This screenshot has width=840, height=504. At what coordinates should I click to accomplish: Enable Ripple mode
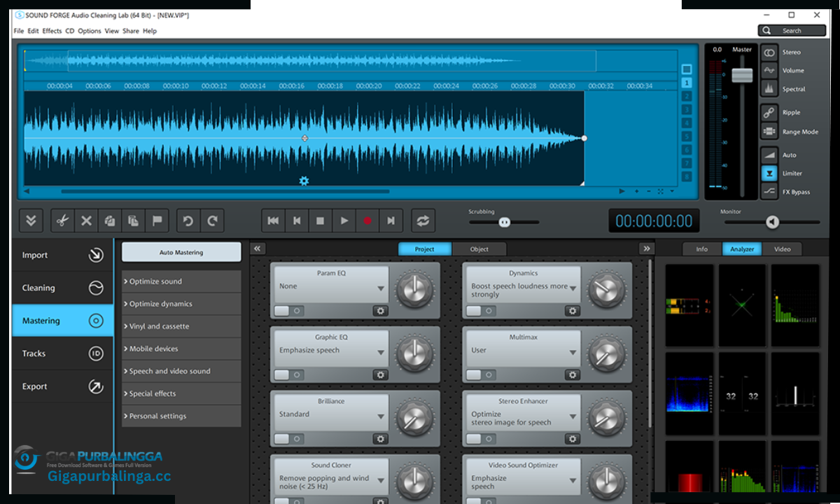pyautogui.click(x=769, y=113)
